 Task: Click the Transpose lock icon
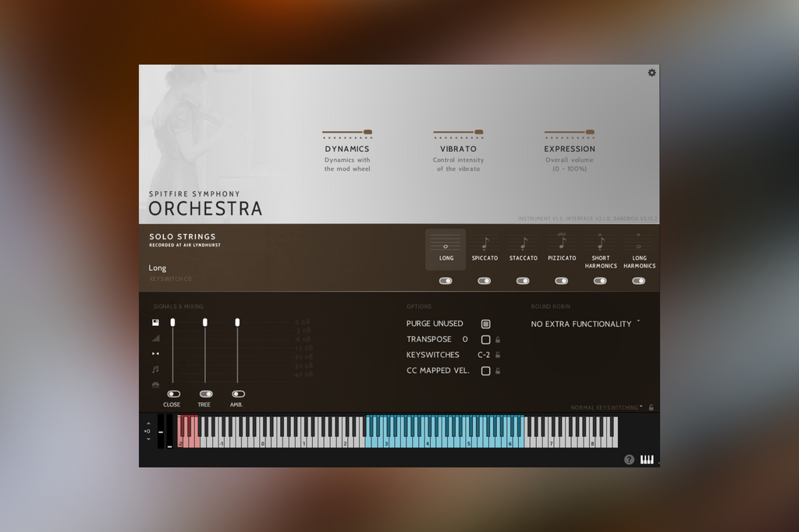pos(498,339)
